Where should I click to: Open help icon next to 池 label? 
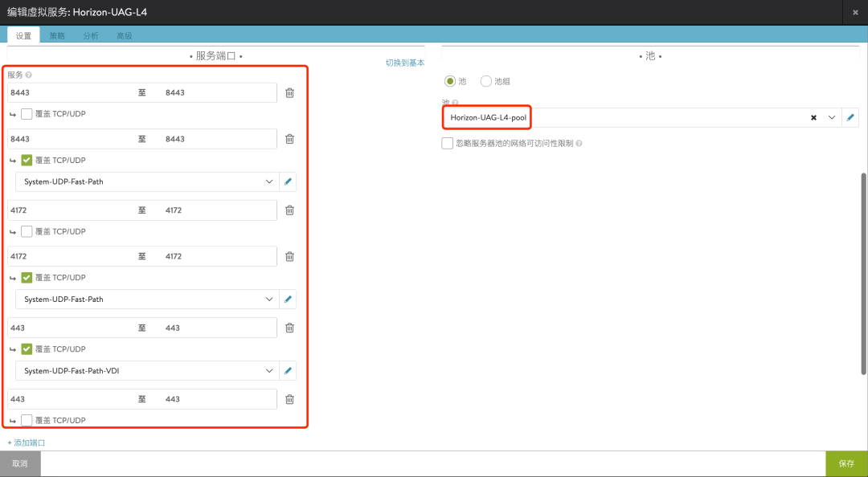coord(456,102)
